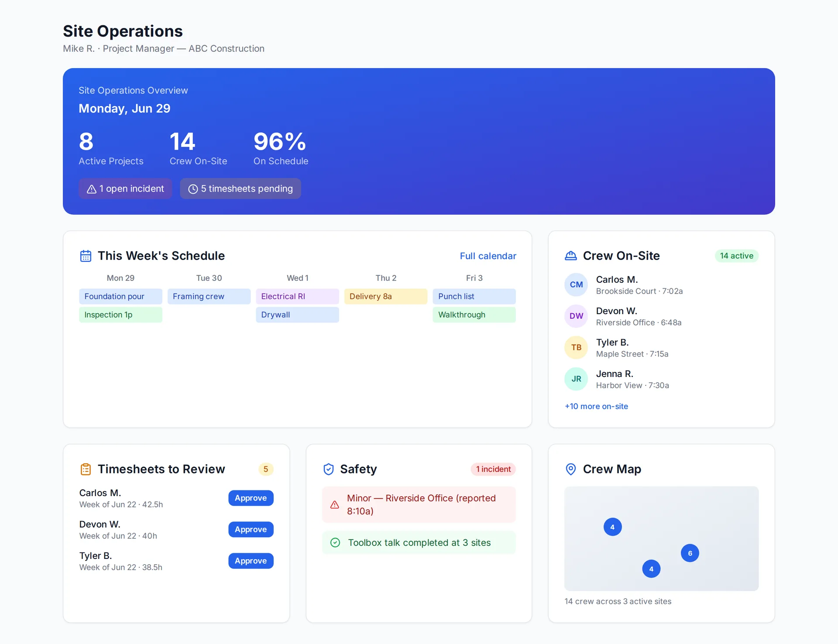
Task: Open the Minor Riverside Office incident alert
Action: click(x=419, y=505)
